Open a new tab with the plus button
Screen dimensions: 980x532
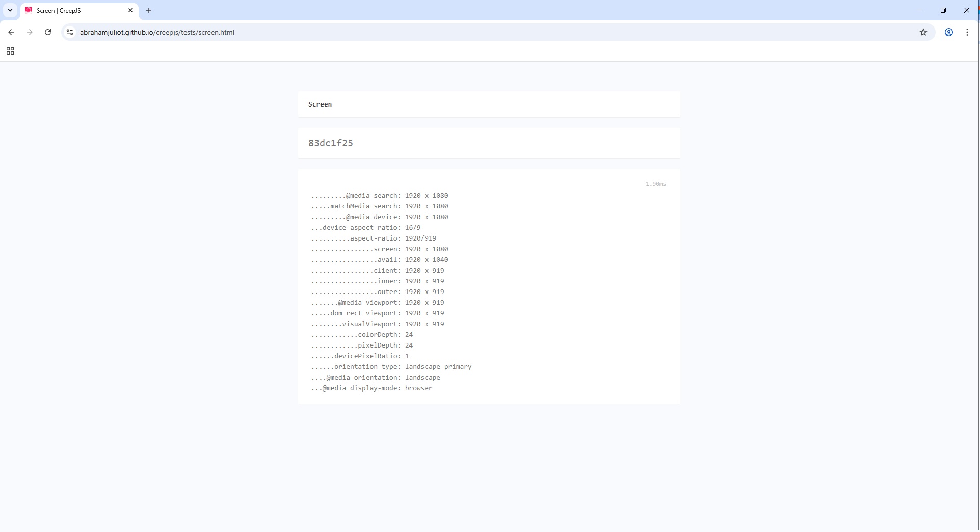point(149,10)
